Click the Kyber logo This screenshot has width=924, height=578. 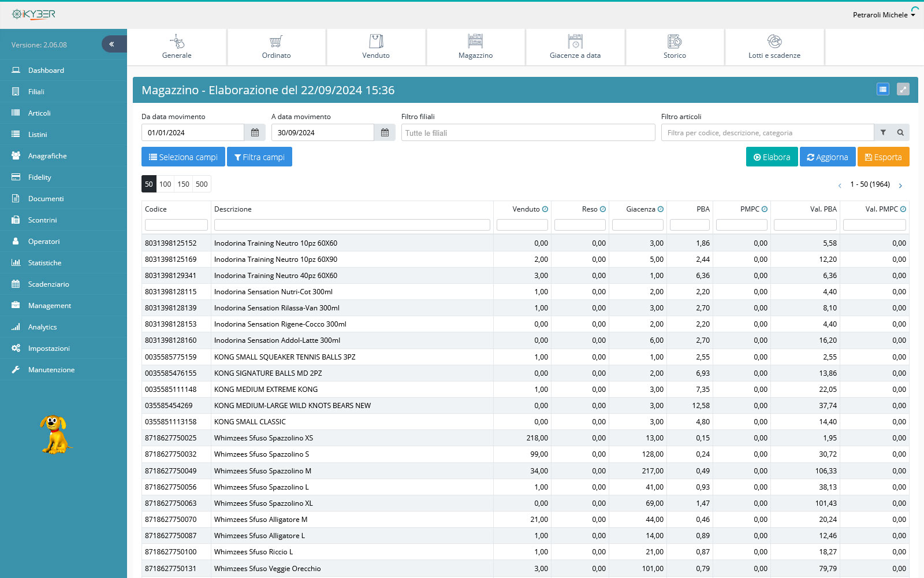tap(33, 14)
